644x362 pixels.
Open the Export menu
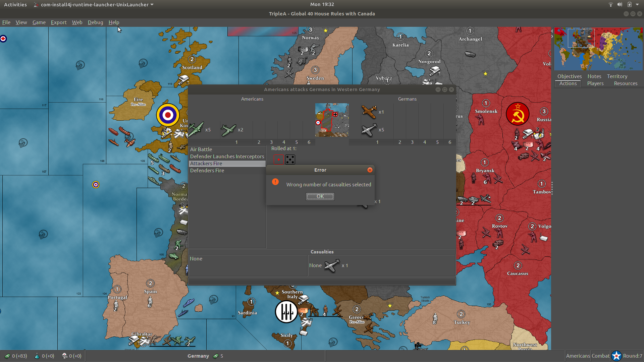(59, 22)
